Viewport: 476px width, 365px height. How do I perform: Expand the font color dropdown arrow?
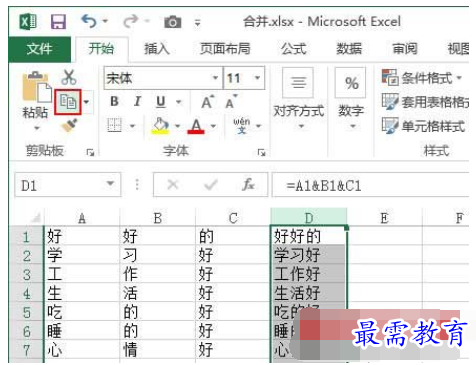pyautogui.click(x=213, y=126)
